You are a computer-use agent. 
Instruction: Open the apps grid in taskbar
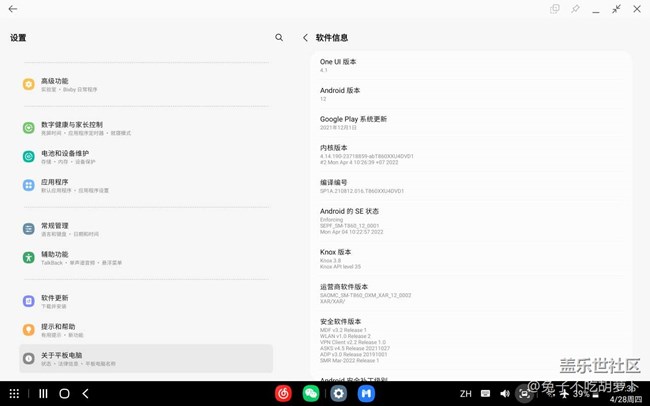14,394
